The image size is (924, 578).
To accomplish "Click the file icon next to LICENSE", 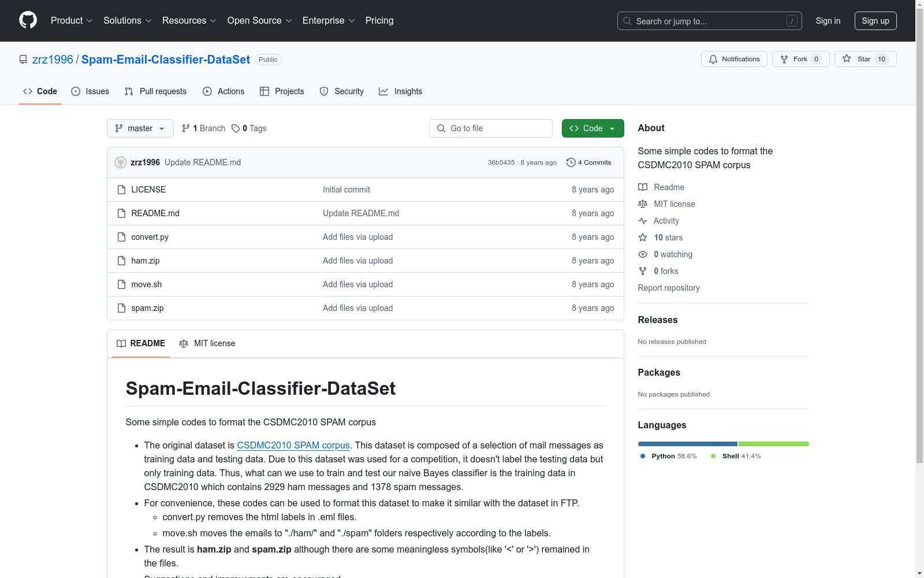I will click(x=121, y=190).
